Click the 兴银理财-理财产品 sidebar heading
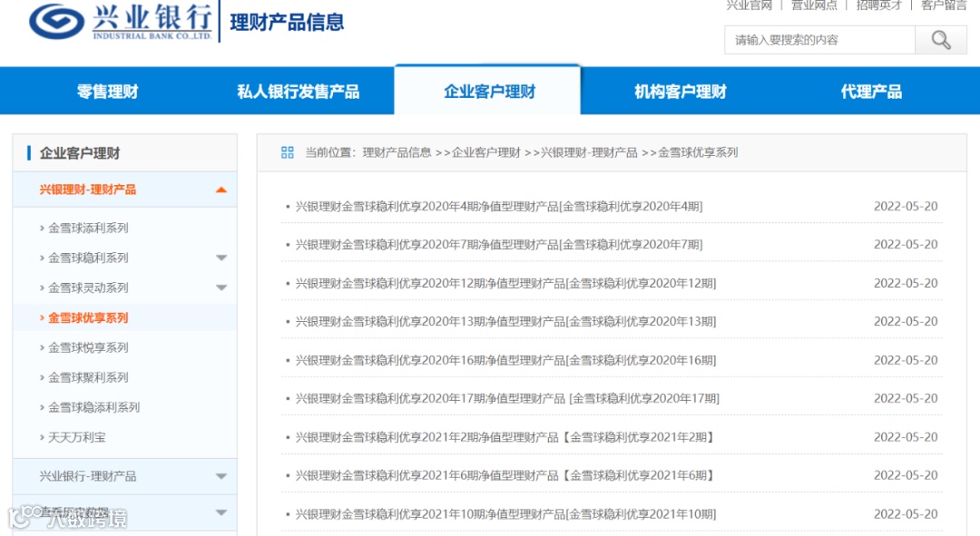Image resolution: width=980 pixels, height=536 pixels. pyautogui.click(x=87, y=190)
